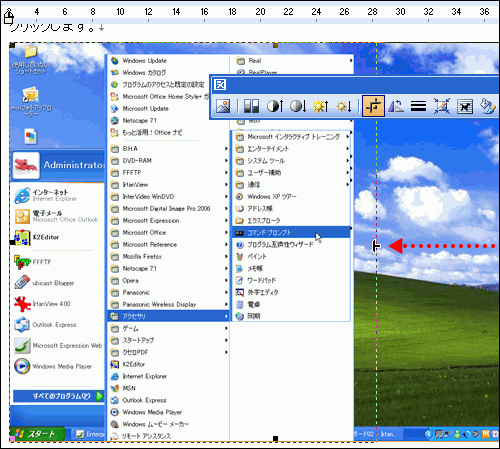Click Windows Media Player icon in programs list
Screen dimensions: 500x449
tap(115, 413)
